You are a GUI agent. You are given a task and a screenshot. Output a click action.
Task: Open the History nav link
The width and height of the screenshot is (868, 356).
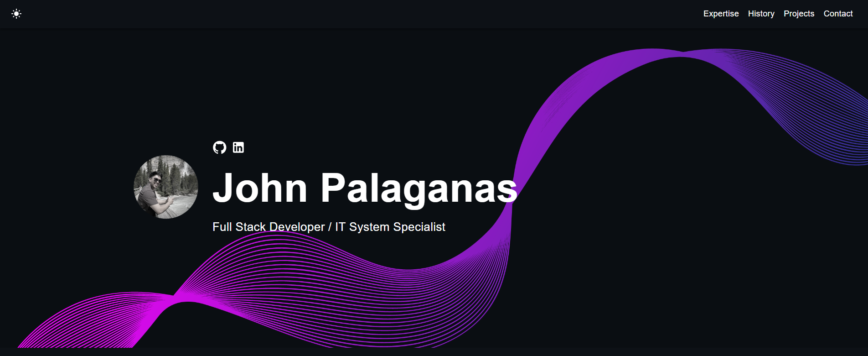click(761, 14)
